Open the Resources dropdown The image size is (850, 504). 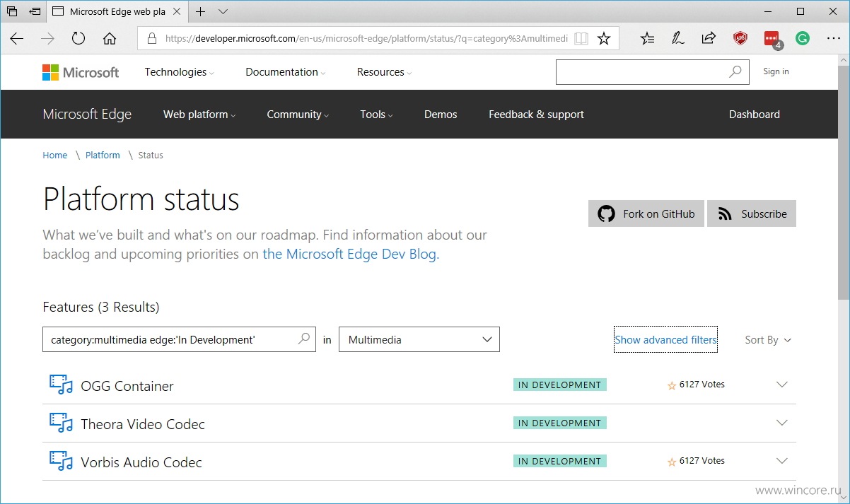pyautogui.click(x=384, y=72)
